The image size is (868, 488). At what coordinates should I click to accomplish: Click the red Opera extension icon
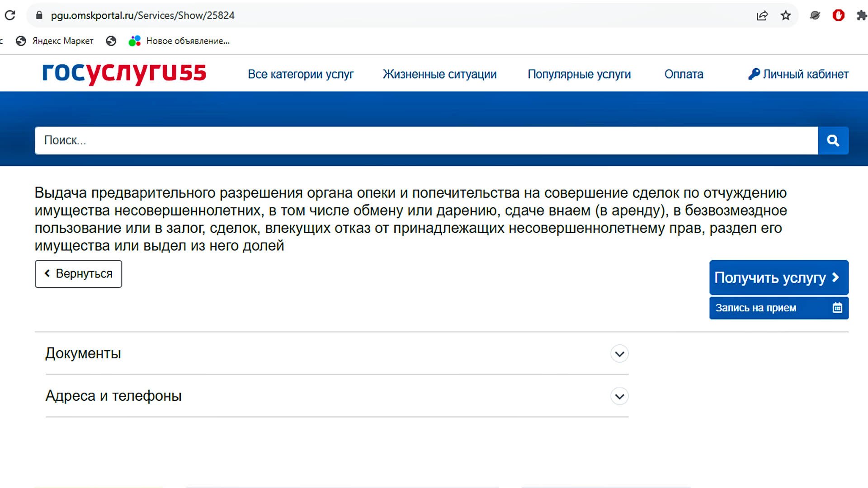(838, 15)
